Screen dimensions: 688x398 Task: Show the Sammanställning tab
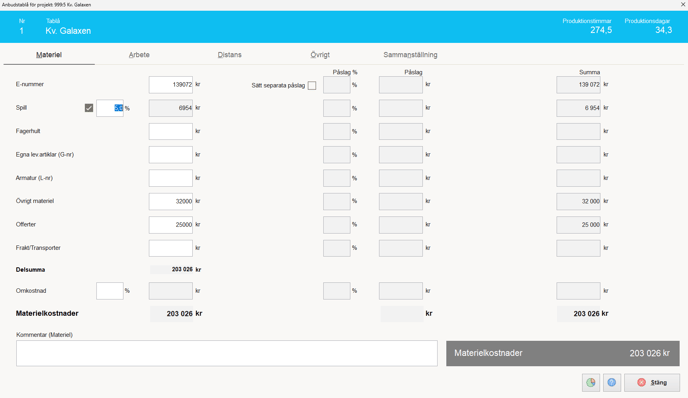coord(410,55)
